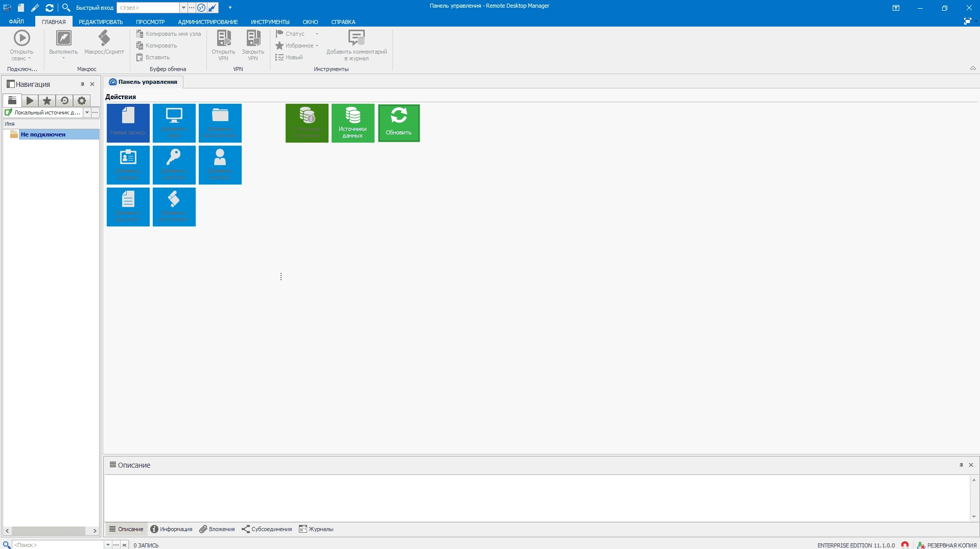Open the ОКНО ribbon tab
Image resolution: width=980 pixels, height=549 pixels.
pos(310,22)
